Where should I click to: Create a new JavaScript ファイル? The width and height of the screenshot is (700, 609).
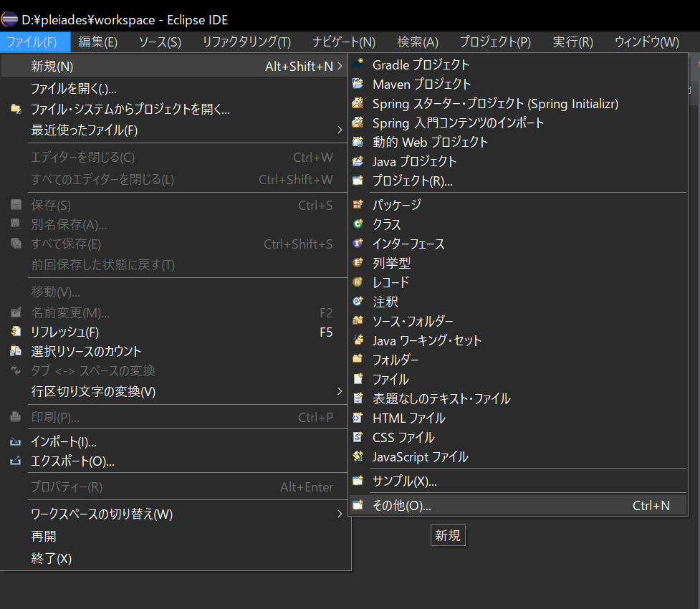coord(421,456)
